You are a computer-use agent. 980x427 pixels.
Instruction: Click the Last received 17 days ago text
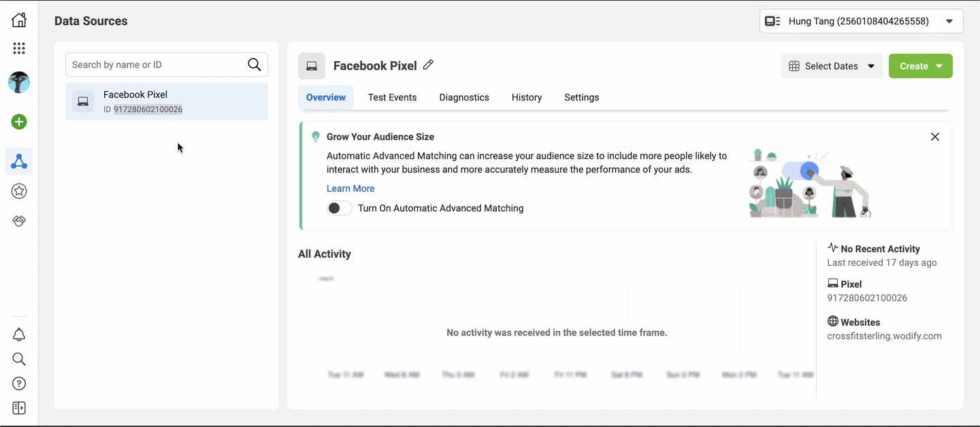tap(882, 262)
